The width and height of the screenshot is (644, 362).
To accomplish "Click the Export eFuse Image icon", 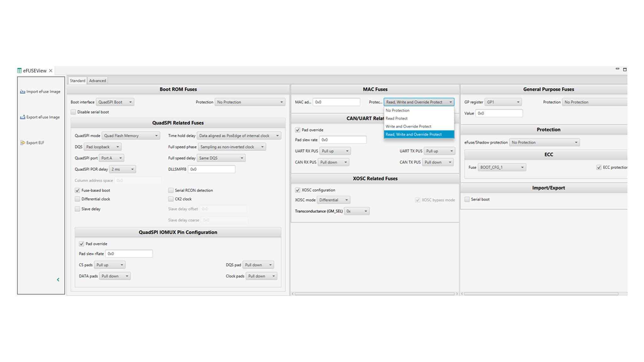I will click(23, 117).
